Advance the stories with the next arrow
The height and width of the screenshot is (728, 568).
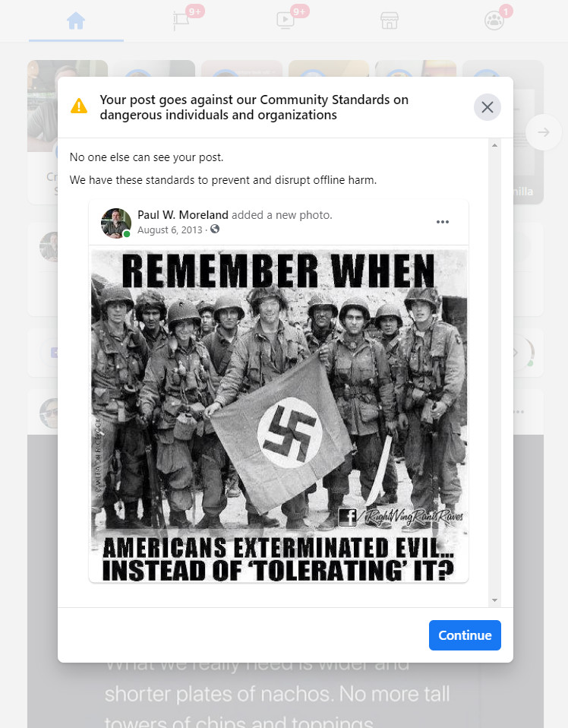click(x=544, y=132)
